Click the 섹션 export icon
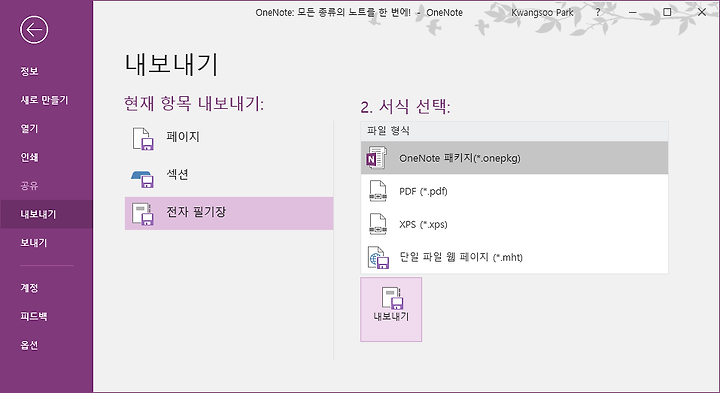This screenshot has height=393, width=720. click(143, 179)
